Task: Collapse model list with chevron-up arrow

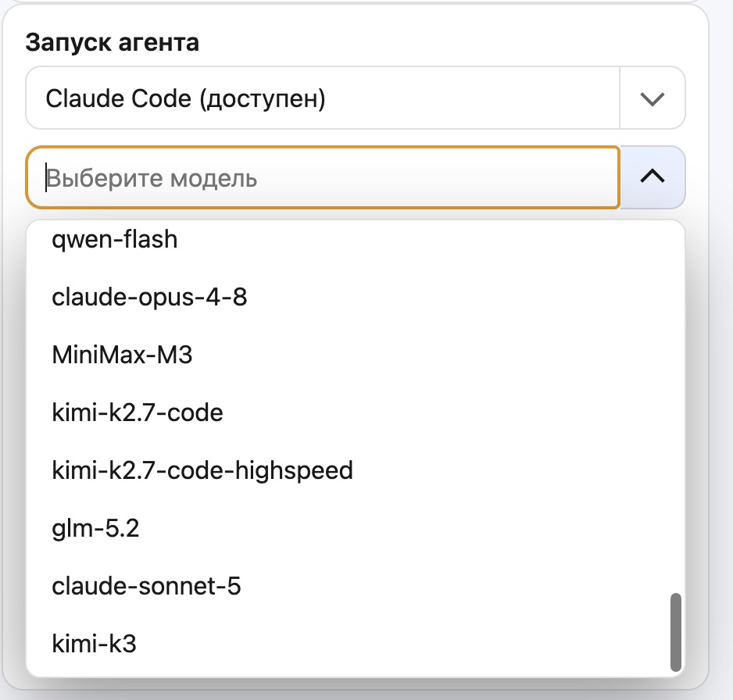Action: click(653, 177)
